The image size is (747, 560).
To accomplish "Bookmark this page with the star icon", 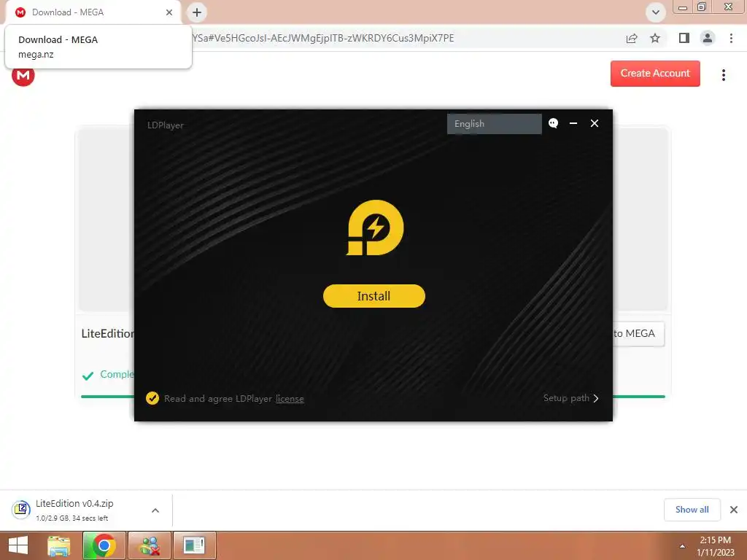I will pos(655,38).
